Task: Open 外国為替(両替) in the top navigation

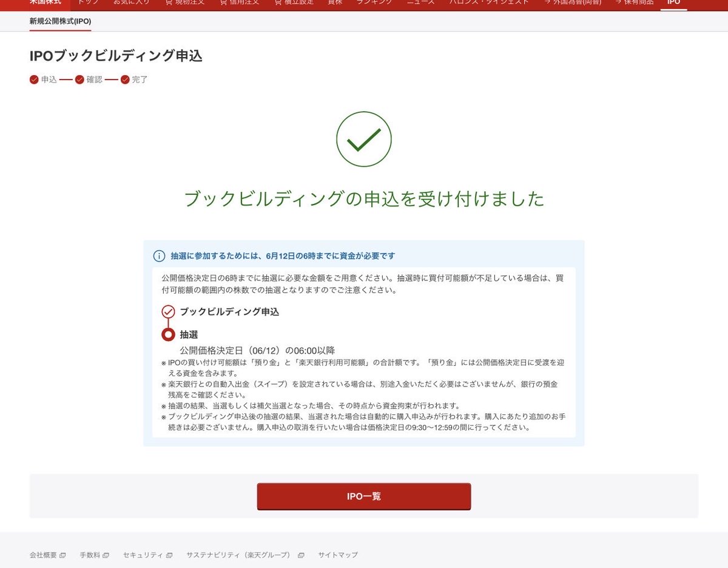Action: (x=572, y=2)
